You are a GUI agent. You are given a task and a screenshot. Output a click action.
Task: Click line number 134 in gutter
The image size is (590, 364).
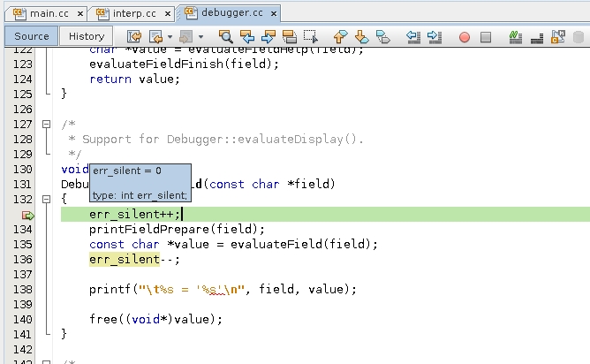pos(23,229)
